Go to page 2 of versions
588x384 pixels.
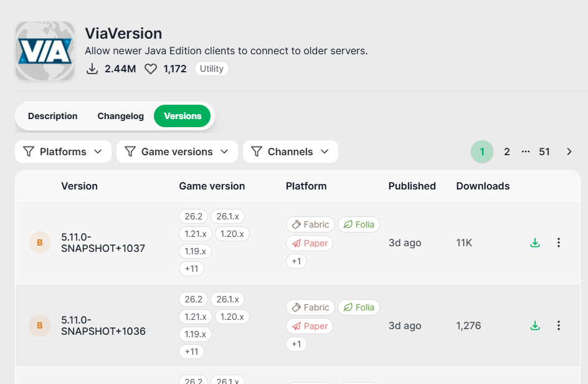tap(506, 151)
